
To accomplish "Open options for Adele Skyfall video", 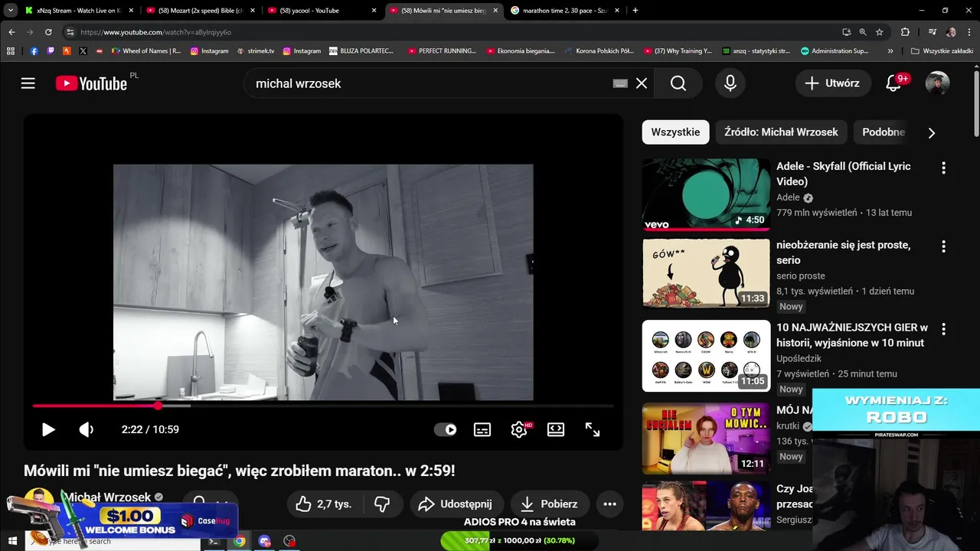I will [943, 168].
